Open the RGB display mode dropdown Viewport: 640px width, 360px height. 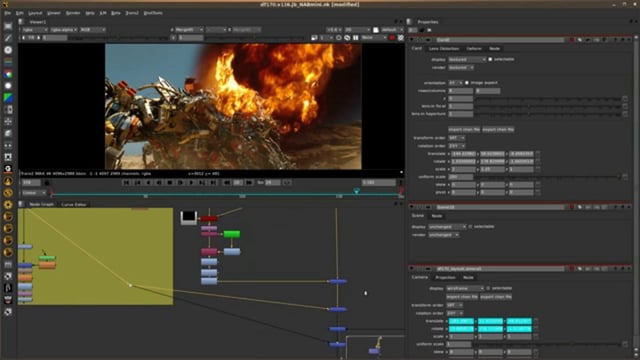tap(93, 30)
